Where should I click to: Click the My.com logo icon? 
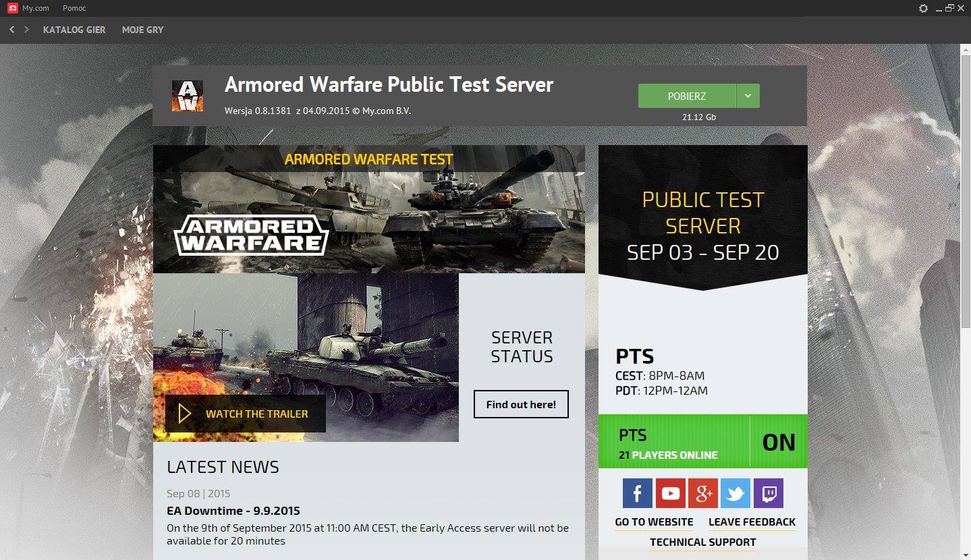[12, 8]
